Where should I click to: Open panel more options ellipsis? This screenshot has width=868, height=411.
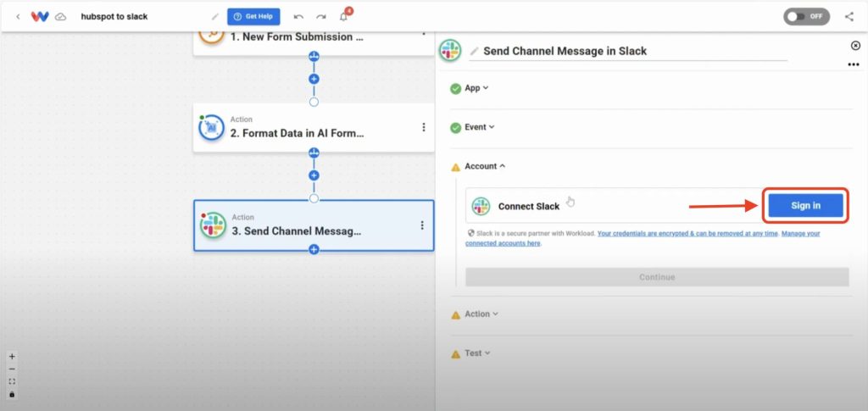tap(854, 64)
